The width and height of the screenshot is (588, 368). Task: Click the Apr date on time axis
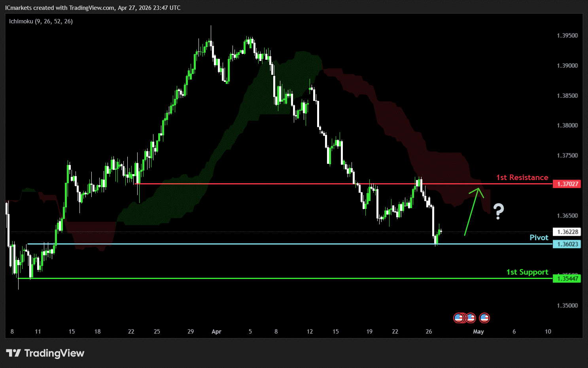[216, 332]
